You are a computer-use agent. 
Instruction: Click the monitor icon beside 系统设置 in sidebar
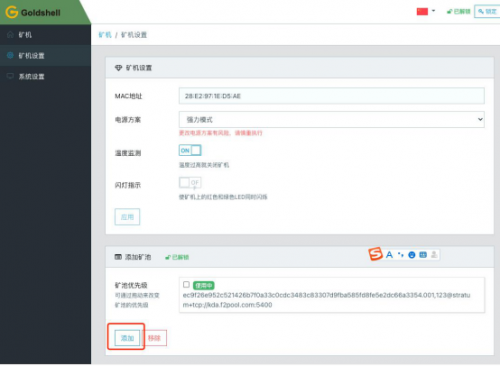point(10,76)
